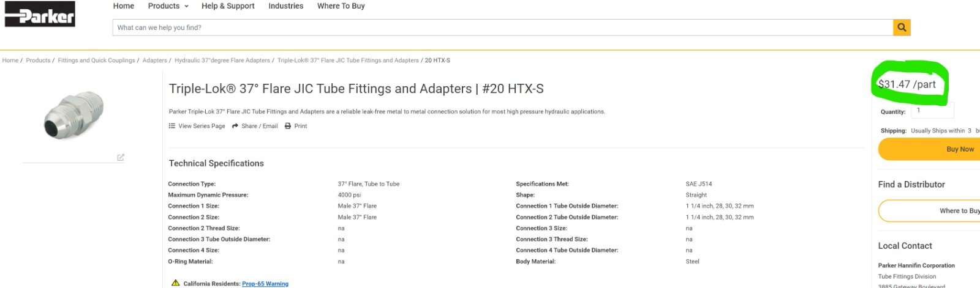Open Where To Buy menu item

(341, 6)
